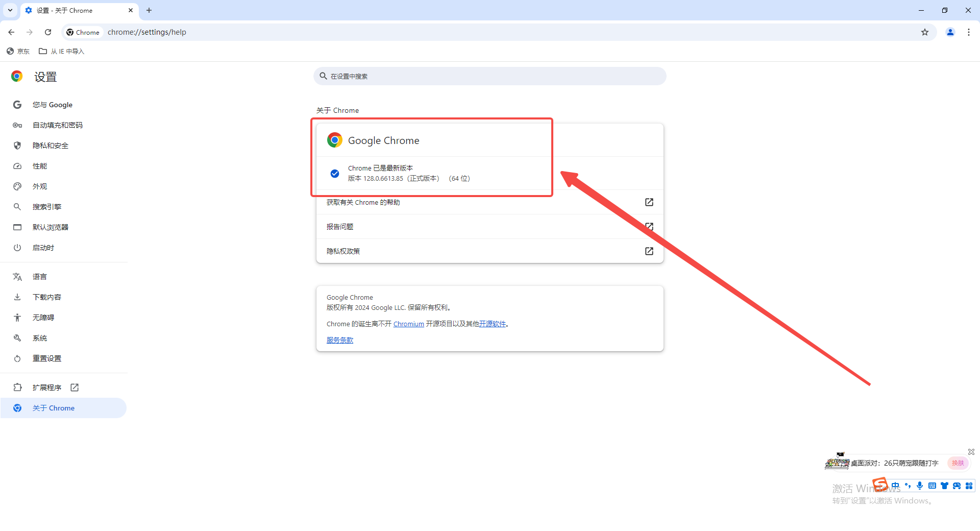
Task: Click the Sogou game controller icon
Action: [957, 486]
